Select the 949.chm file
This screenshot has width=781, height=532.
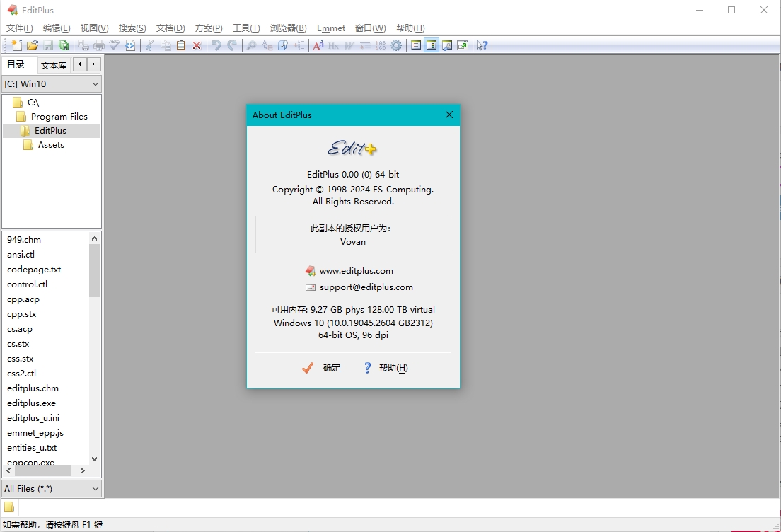click(x=24, y=240)
